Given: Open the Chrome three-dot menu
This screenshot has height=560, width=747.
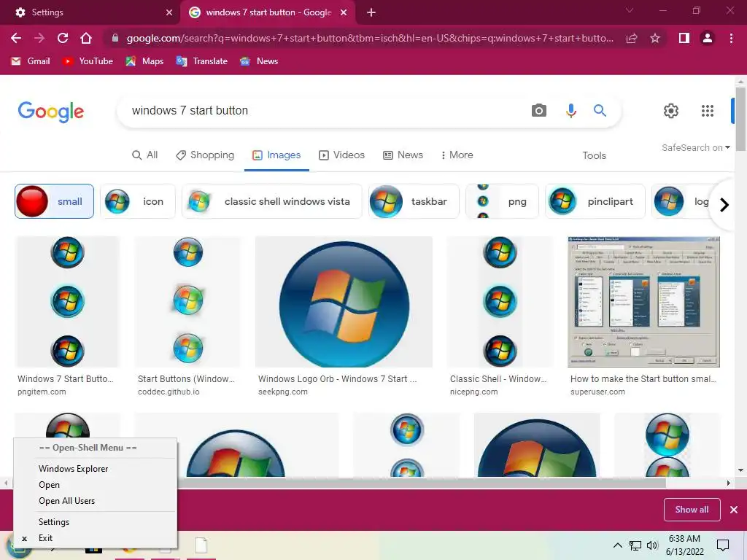Looking at the screenshot, I should coord(731,38).
